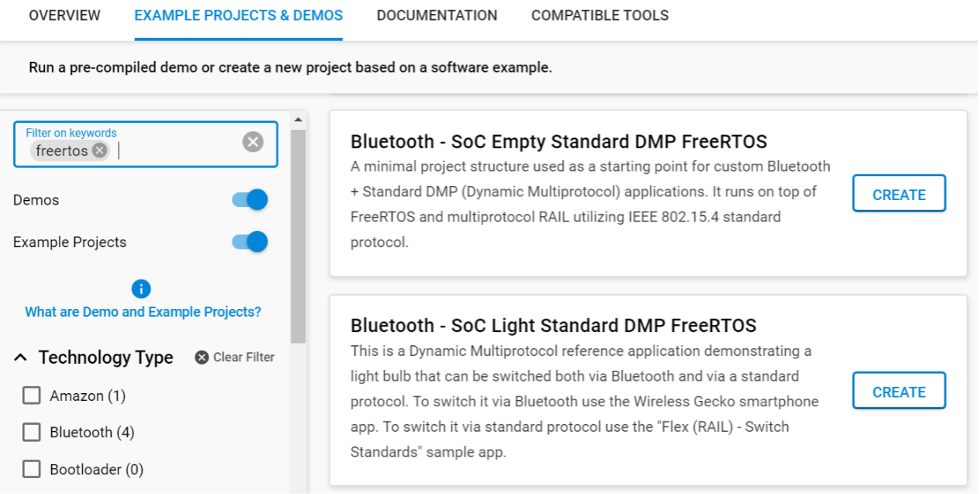This screenshot has height=494, width=980.
Task: Go to the Compatible Tools tab
Action: coord(600,15)
